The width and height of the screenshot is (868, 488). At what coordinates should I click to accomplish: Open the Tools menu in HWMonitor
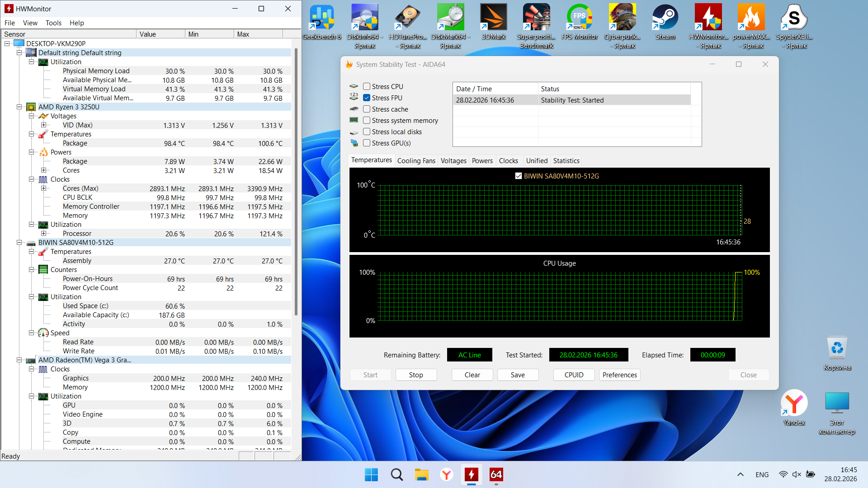point(53,23)
